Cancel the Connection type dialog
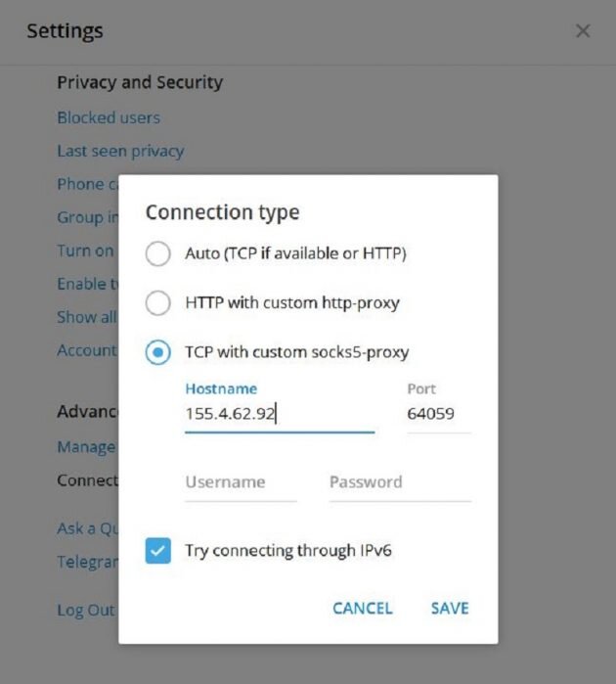The width and height of the screenshot is (616, 684). point(363,608)
